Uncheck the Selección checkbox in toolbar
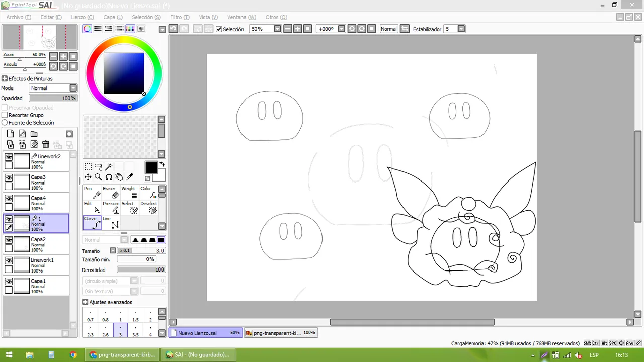Image resolution: width=644 pixels, height=362 pixels. click(x=219, y=29)
